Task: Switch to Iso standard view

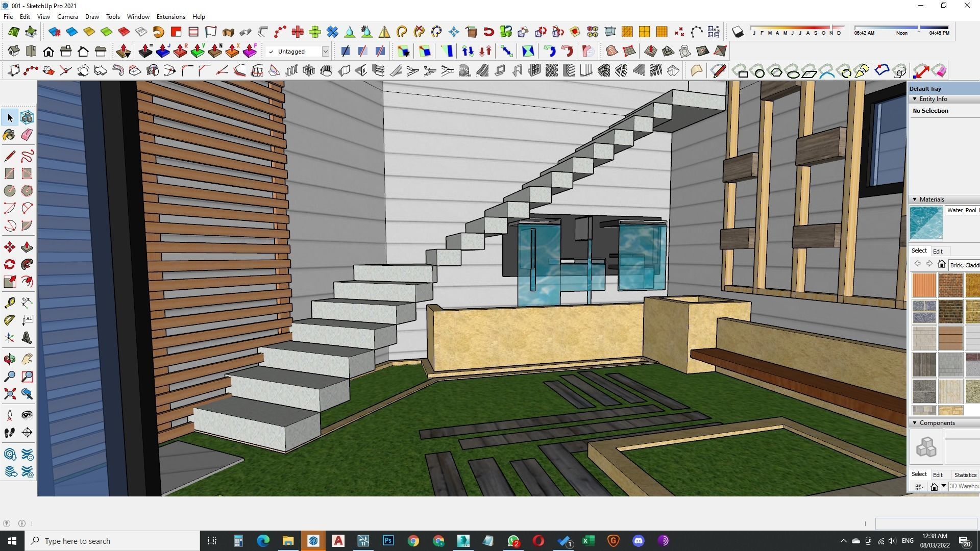Action: click(14, 51)
